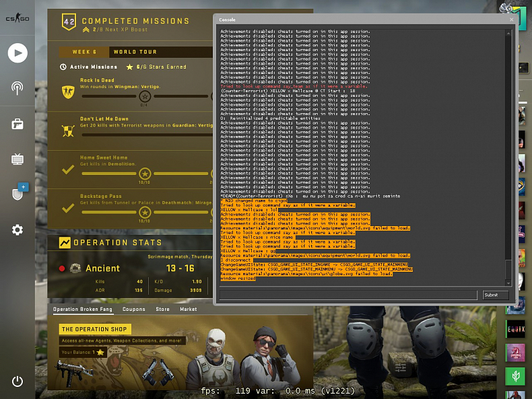Image resolution: width=532 pixels, height=399 pixels.
Task: Click the 'Operation Stats' heading
Action: coord(117,243)
